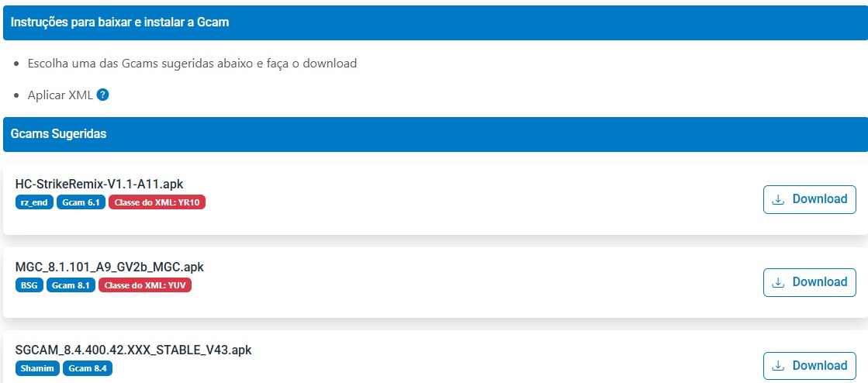Click the SGCAM_8.4.400.42.XXX_STABLE_V43.apk title
This screenshot has width=868, height=383.
coord(133,350)
